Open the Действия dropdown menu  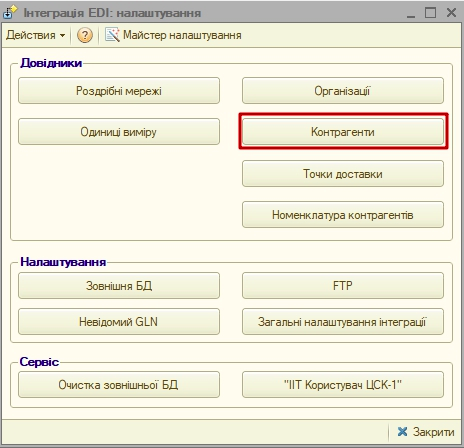point(35,35)
